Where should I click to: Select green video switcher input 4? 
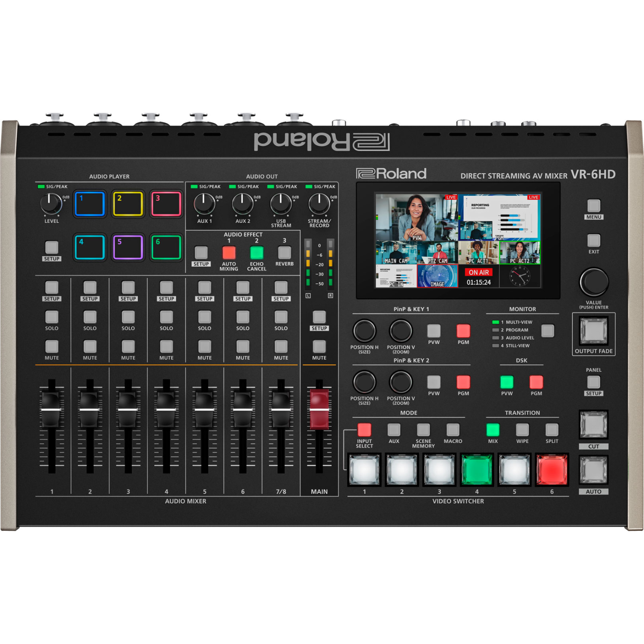pyautogui.click(x=477, y=470)
